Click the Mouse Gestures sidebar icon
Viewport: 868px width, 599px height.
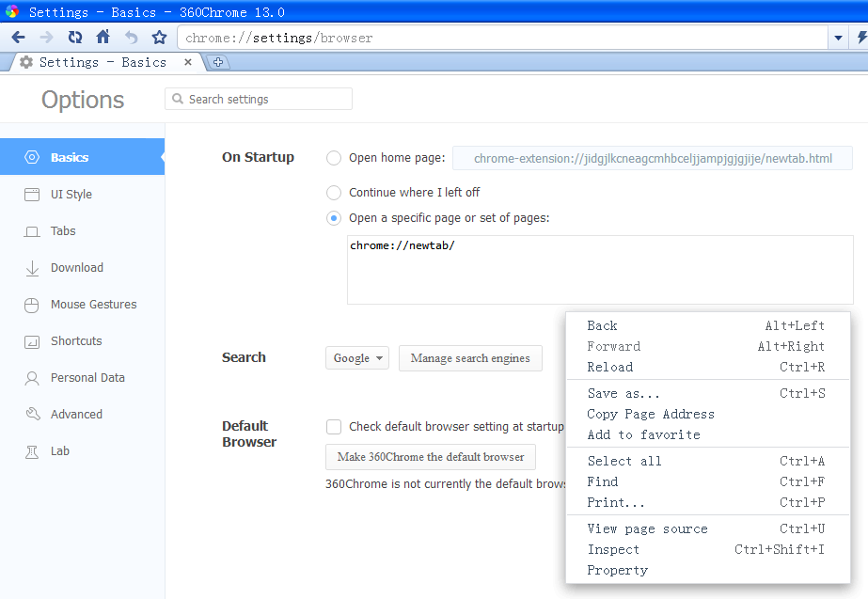coord(32,305)
